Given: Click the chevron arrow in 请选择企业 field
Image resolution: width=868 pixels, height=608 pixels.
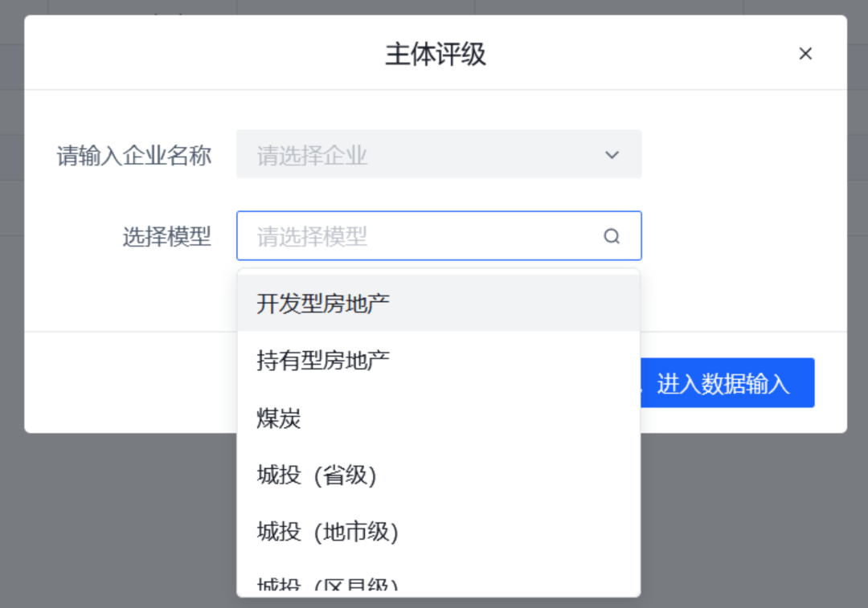Looking at the screenshot, I should coord(612,155).
